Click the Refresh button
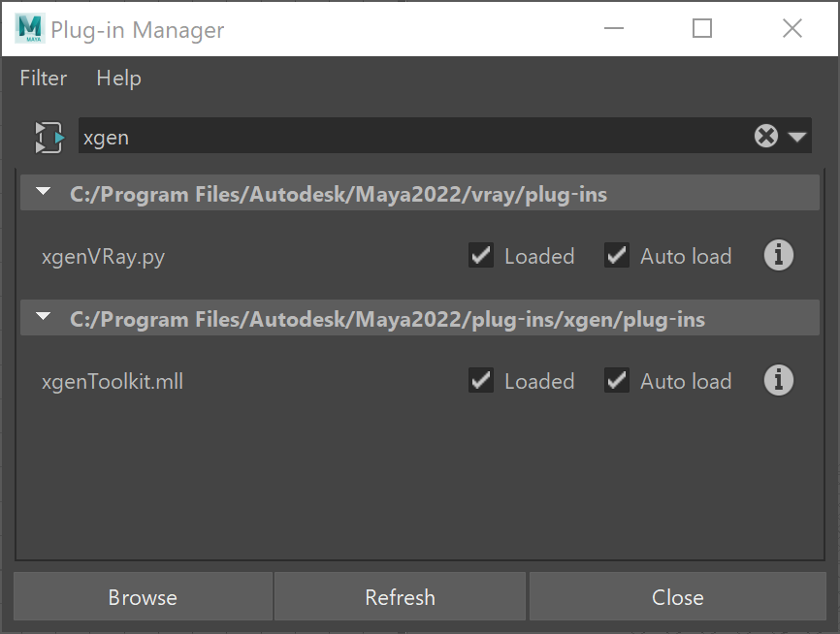 coord(401,596)
